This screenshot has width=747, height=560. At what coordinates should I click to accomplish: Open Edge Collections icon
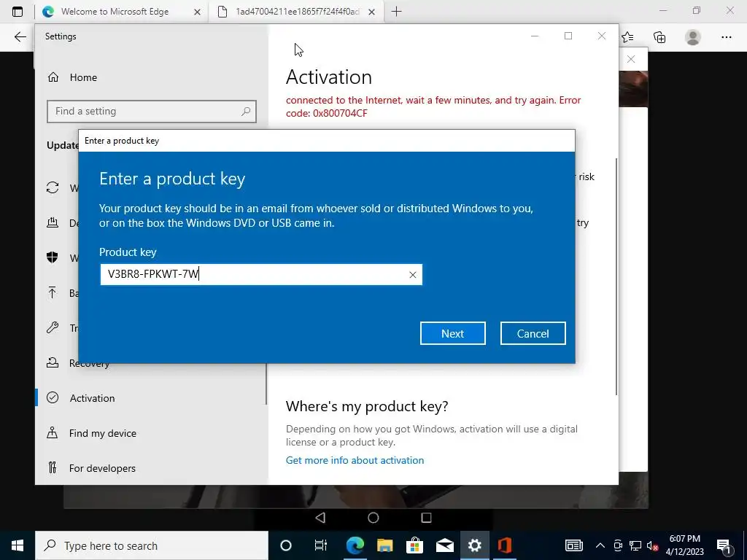pos(659,37)
